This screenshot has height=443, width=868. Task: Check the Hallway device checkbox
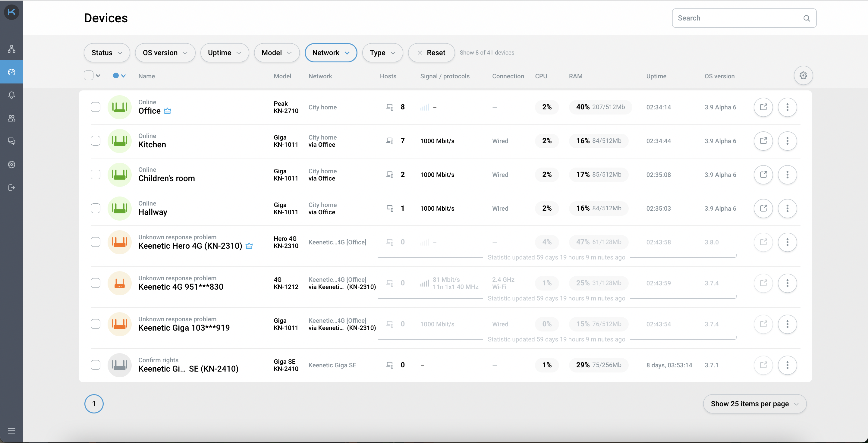click(96, 208)
